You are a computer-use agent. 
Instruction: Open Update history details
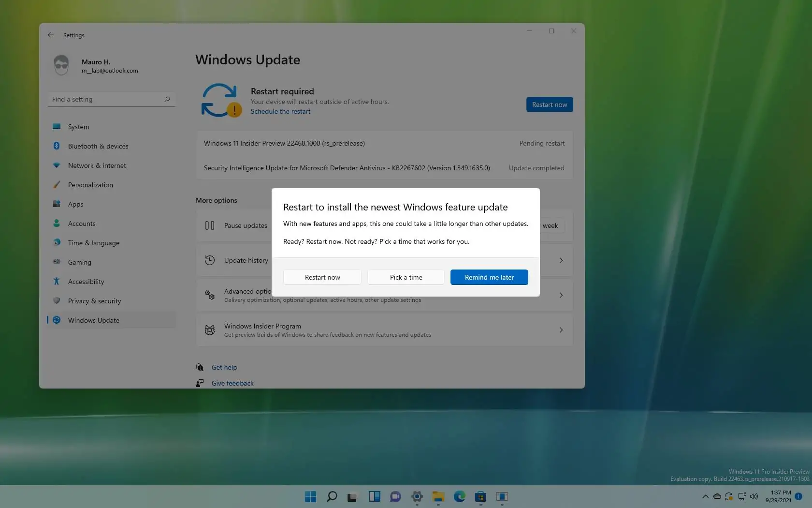[x=246, y=260]
